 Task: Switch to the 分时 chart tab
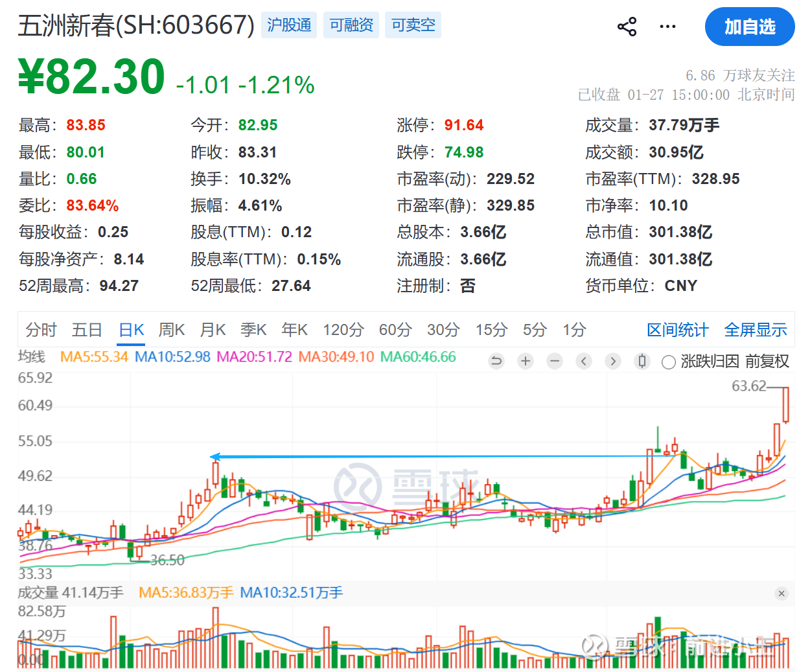41,330
